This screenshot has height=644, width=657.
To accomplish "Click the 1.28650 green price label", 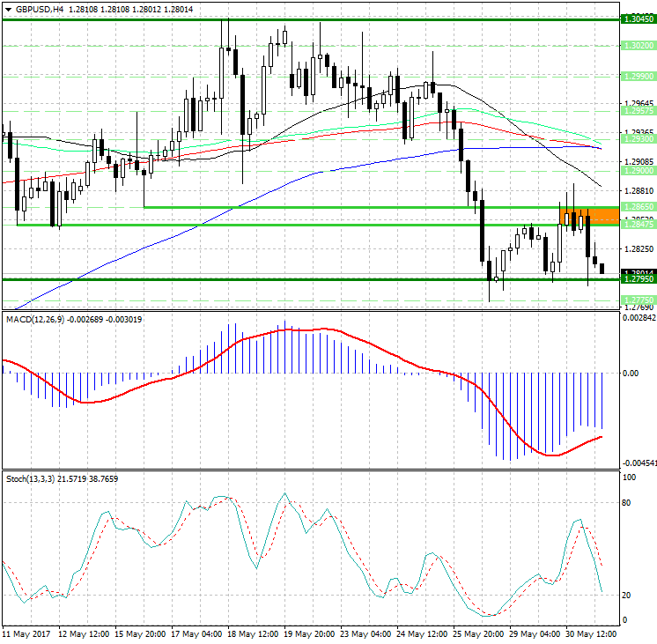I will tap(637, 207).
